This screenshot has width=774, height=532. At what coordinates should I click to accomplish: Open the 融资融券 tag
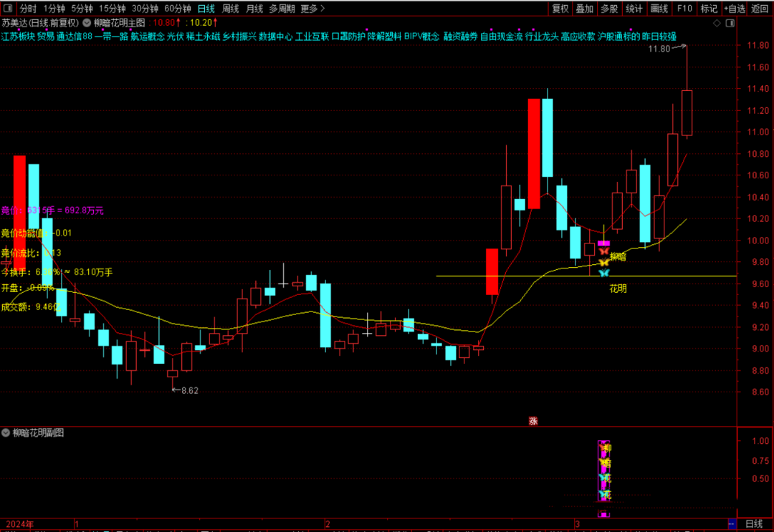461,37
